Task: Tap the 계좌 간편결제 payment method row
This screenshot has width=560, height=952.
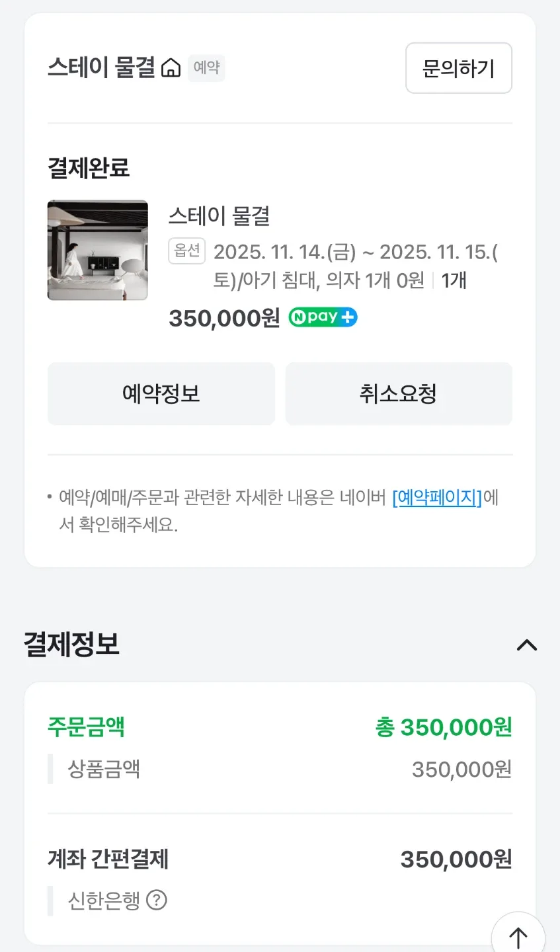Action: 108,859
